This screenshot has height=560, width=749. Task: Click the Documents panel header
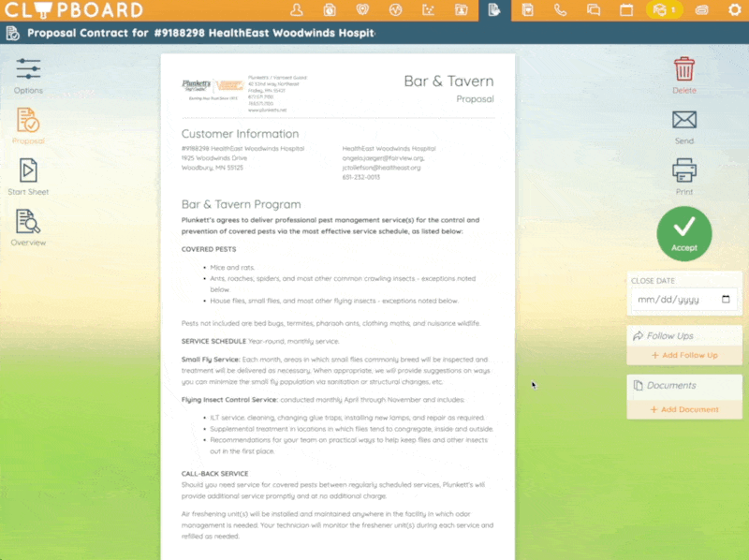click(684, 385)
